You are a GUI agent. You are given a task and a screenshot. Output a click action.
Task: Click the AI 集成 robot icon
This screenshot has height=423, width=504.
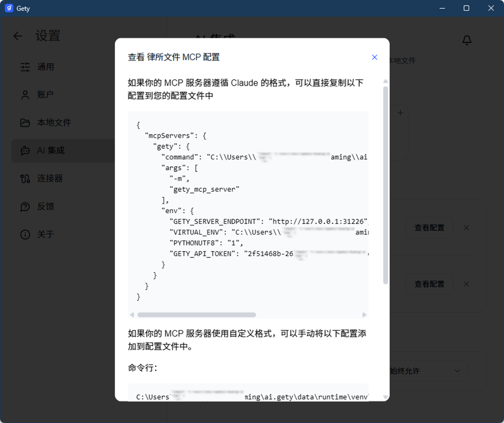(25, 150)
